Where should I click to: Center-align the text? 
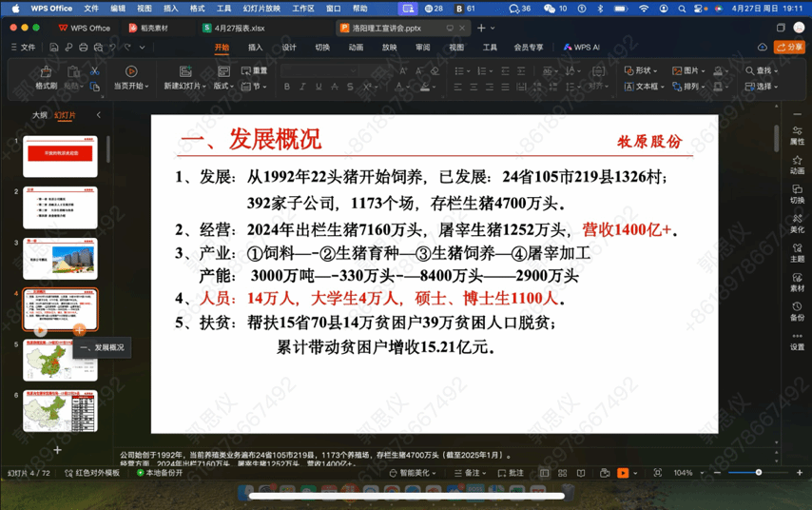pos(474,87)
